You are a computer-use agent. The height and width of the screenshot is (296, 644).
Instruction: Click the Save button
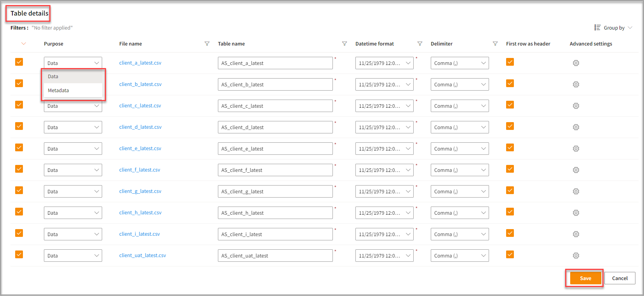585,278
